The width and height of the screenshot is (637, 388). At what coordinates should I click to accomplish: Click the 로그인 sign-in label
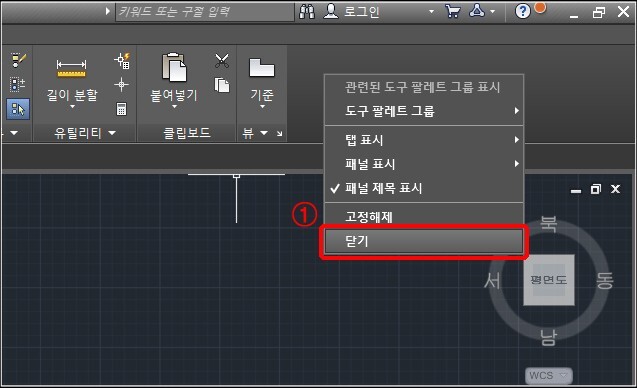(362, 11)
